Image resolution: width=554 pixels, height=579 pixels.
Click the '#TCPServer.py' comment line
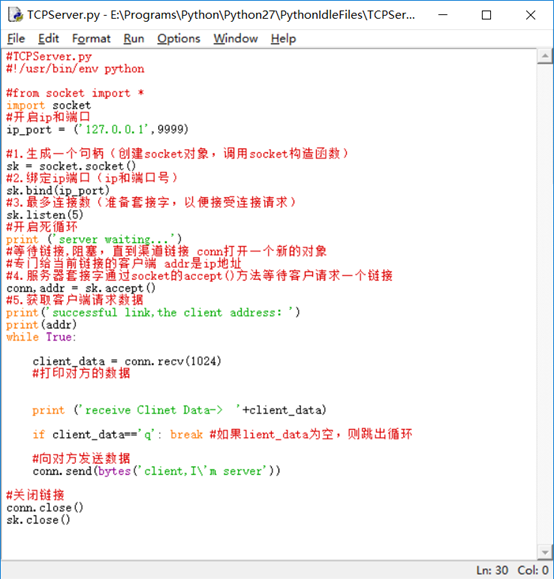point(49,56)
